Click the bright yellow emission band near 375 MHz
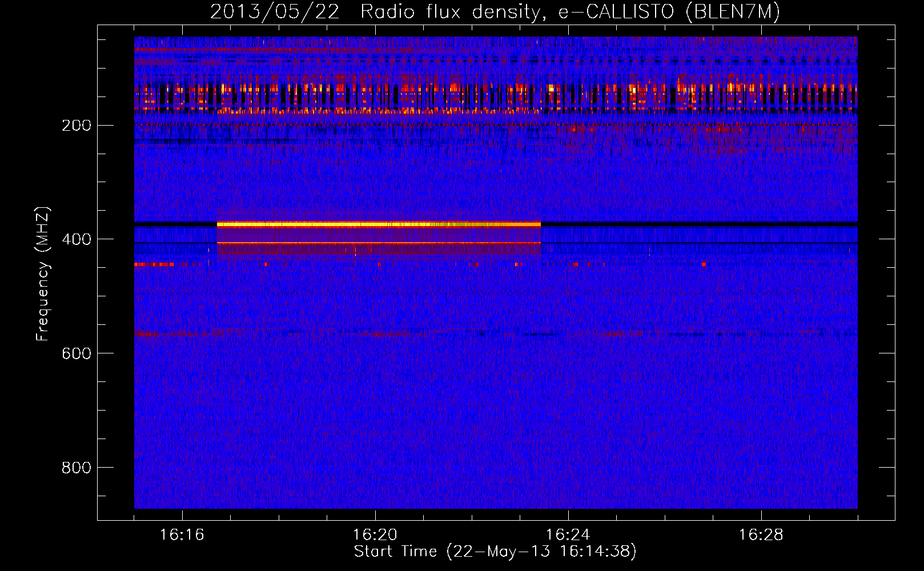Screen dimensions: 924x571 [379, 225]
